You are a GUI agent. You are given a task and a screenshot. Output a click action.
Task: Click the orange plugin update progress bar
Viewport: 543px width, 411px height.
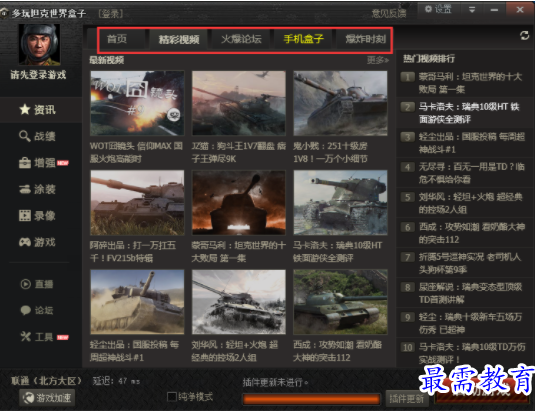point(311,399)
